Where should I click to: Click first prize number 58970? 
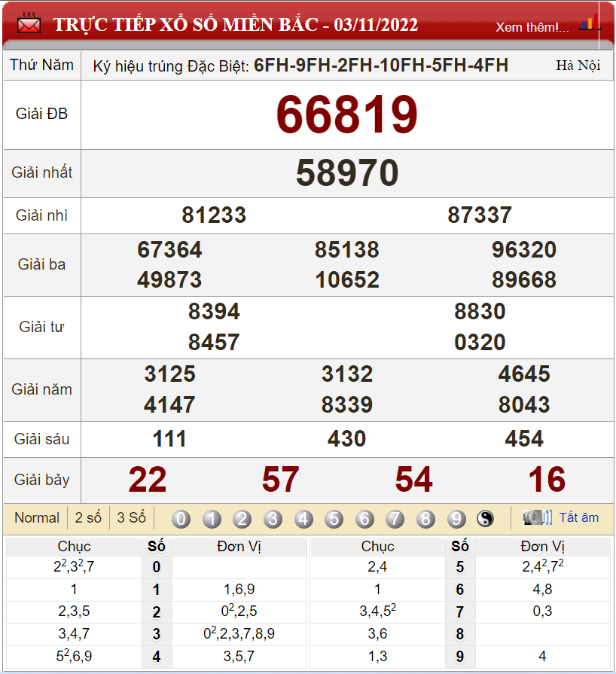click(x=347, y=172)
